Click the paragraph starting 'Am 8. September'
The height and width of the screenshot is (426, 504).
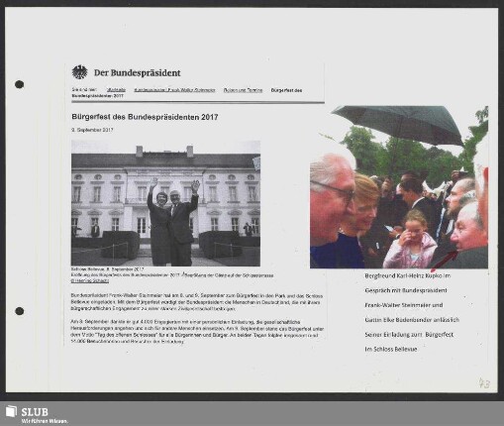[197, 332]
